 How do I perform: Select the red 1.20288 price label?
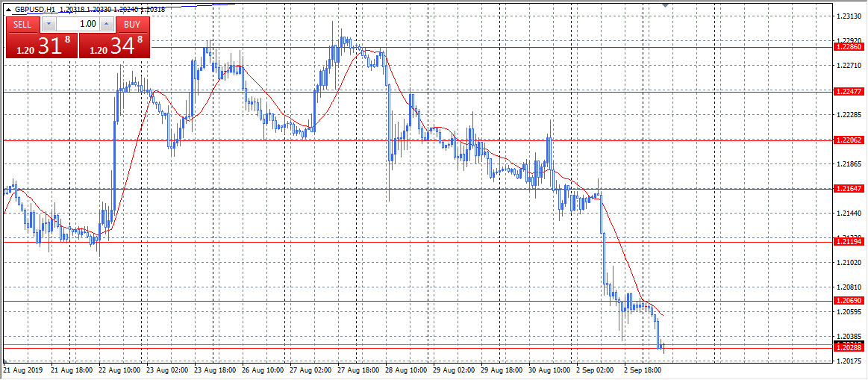(849, 347)
